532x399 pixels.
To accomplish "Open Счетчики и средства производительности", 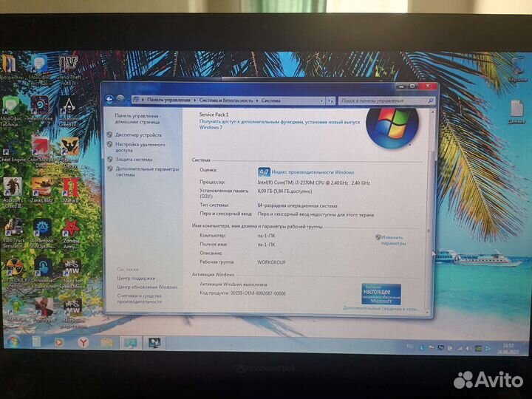I will 140,299.
